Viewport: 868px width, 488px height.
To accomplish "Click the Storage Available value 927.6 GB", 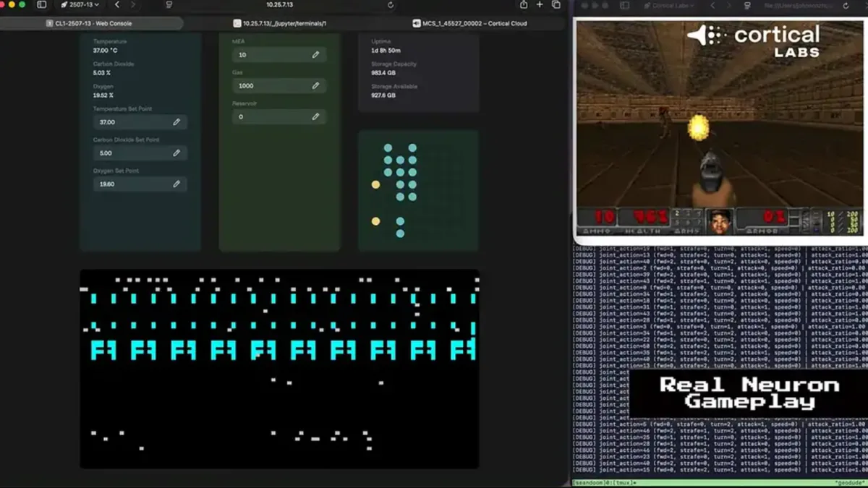I will pos(384,95).
